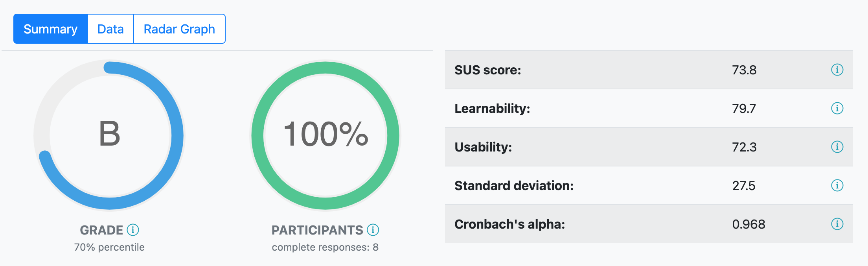Open the Radar Graph tab

[x=179, y=29]
